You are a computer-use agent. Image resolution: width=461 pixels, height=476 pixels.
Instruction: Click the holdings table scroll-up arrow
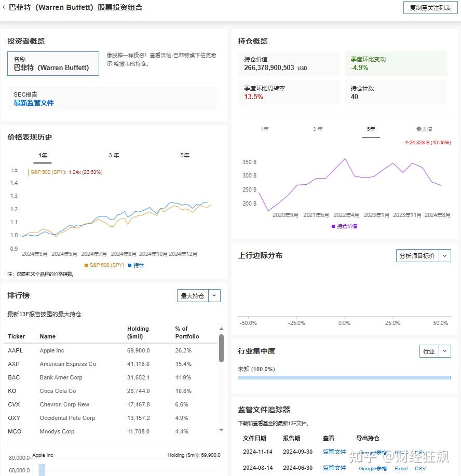tap(221, 329)
